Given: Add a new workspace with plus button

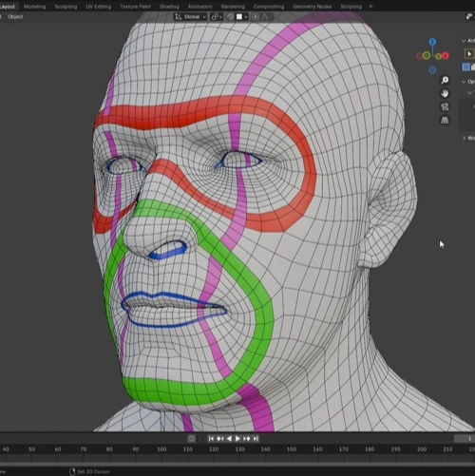Looking at the screenshot, I should click(370, 7).
